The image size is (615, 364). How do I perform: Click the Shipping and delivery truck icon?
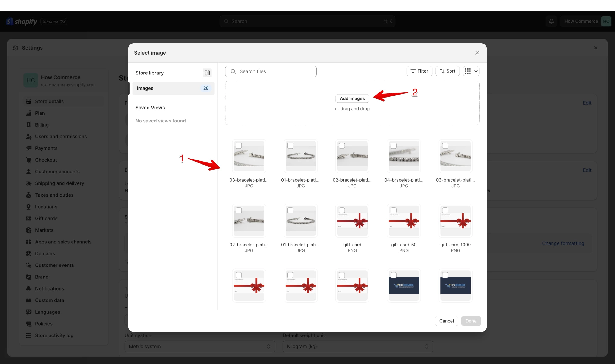coord(28,183)
